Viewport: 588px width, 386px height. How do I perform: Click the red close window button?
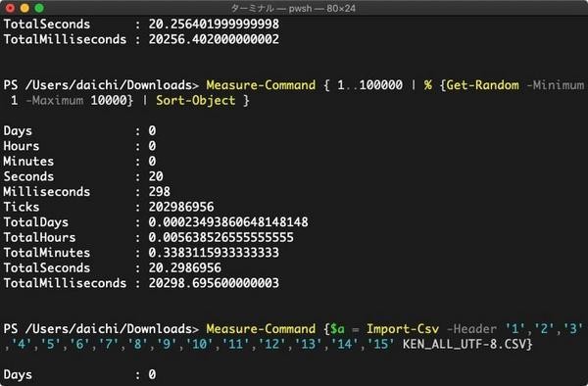pos(10,8)
